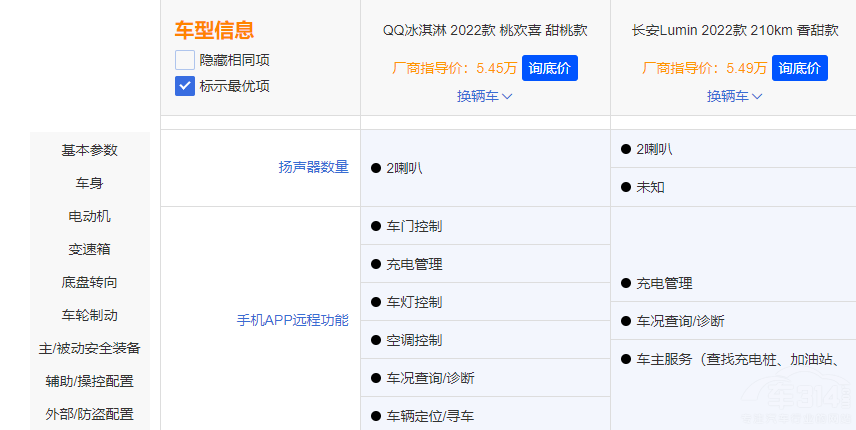This screenshot has height=430, width=856.
Task: Check the 隐藏相同项 checkbox
Action: pyautogui.click(x=185, y=60)
